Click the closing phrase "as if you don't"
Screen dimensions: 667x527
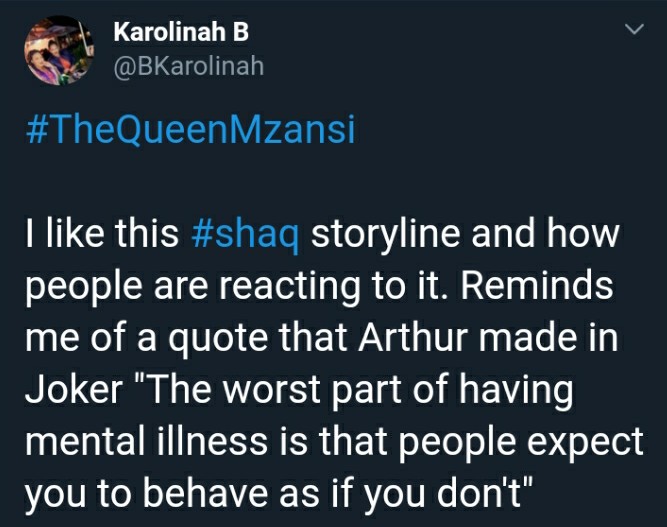point(406,493)
